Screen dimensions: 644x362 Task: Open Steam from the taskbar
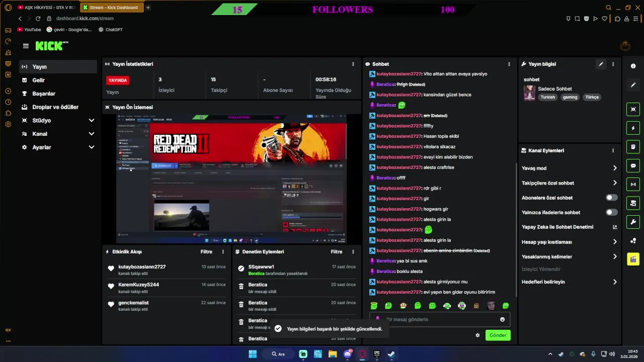pyautogui.click(x=391, y=354)
